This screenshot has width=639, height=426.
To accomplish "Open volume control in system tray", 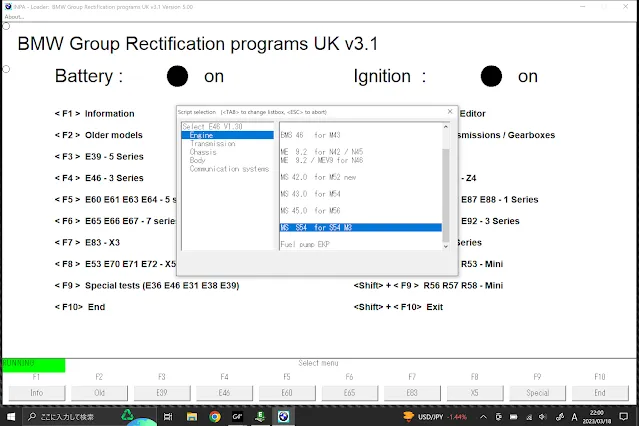I will click(542, 417).
